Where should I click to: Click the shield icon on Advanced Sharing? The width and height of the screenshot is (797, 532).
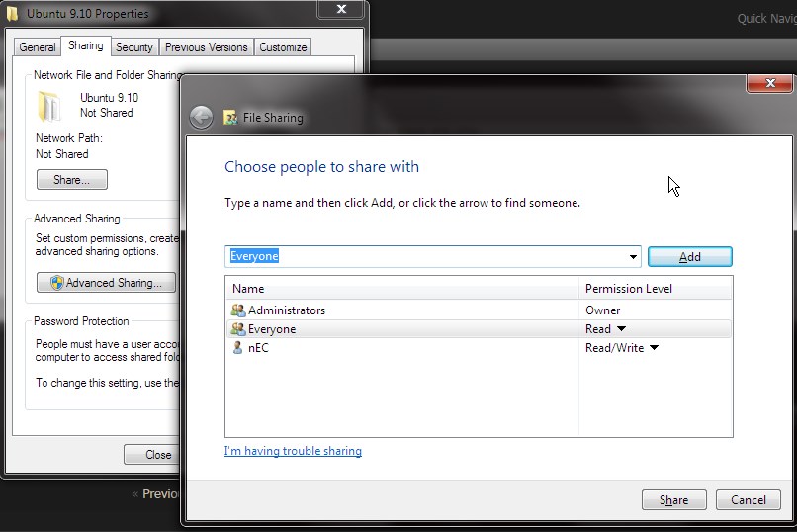pos(57,283)
